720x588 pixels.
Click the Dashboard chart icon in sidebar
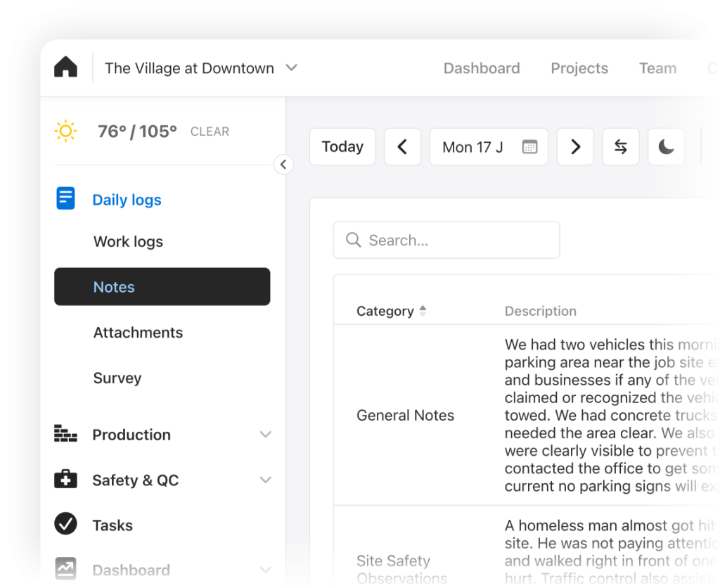(65, 570)
